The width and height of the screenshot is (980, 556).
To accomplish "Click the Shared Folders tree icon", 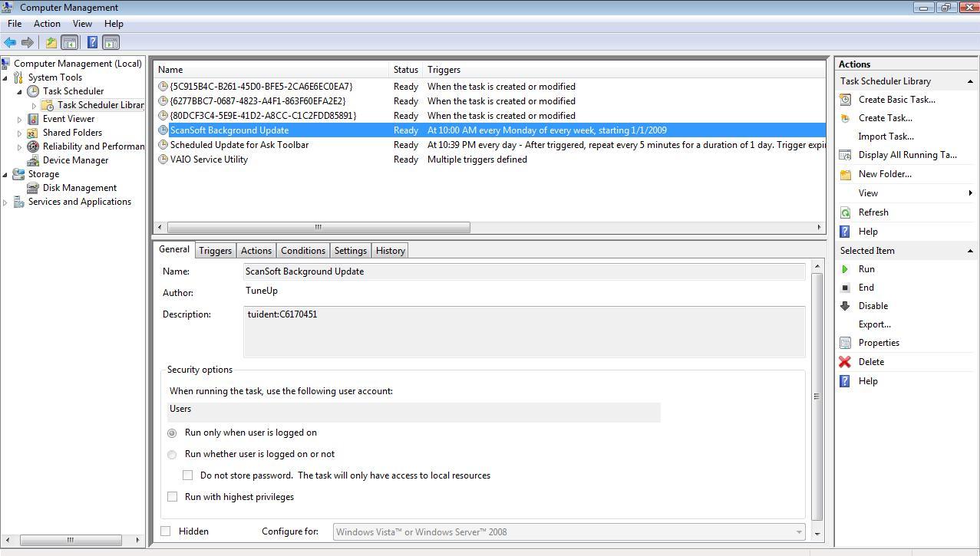I will pos(33,133).
